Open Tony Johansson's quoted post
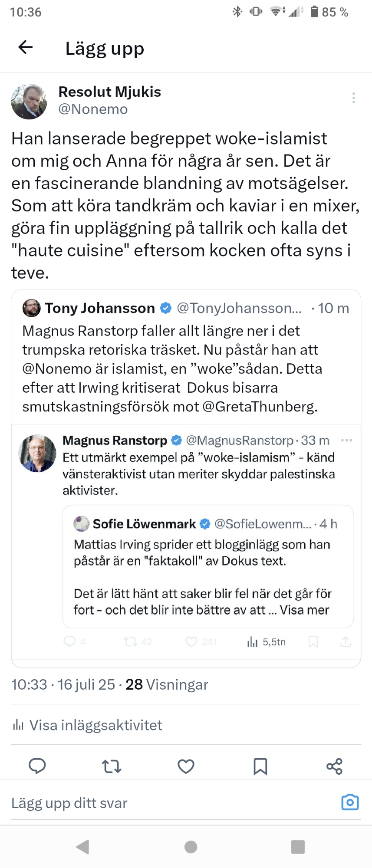This screenshot has width=372, height=868. click(x=174, y=369)
